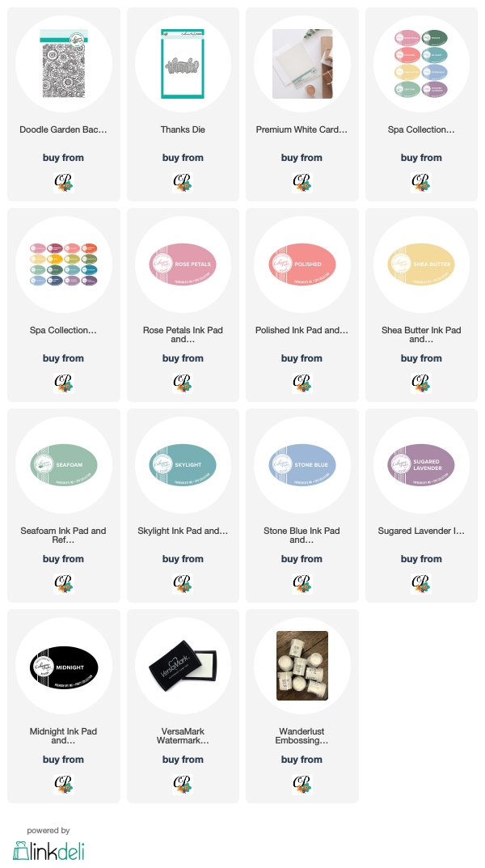Click the store logo under Midnight Ink Pad
The image size is (485, 868).
coord(64,785)
